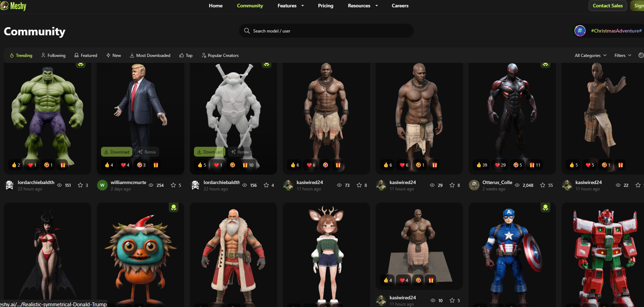Click the Sign button

point(637,6)
